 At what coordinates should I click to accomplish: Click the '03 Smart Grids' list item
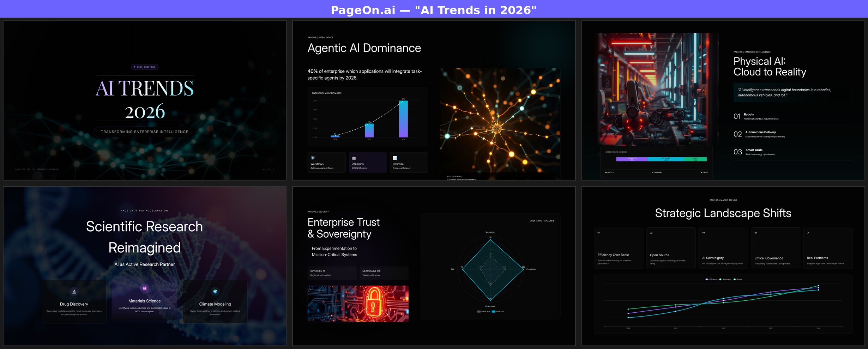click(x=793, y=152)
